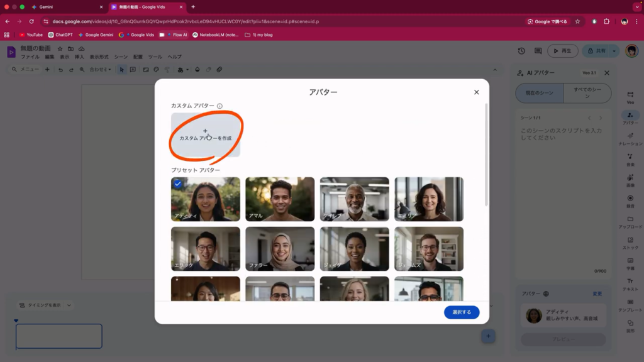644x362 pixels.
Task: Switch to すべてのシーン toggle
Action: point(587,93)
